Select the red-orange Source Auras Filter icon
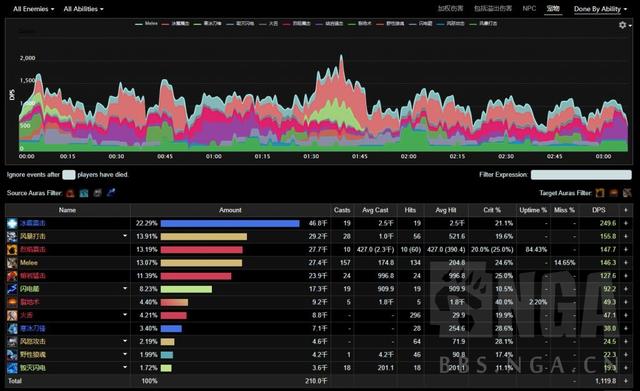This screenshot has width=640, height=391. click(x=70, y=193)
